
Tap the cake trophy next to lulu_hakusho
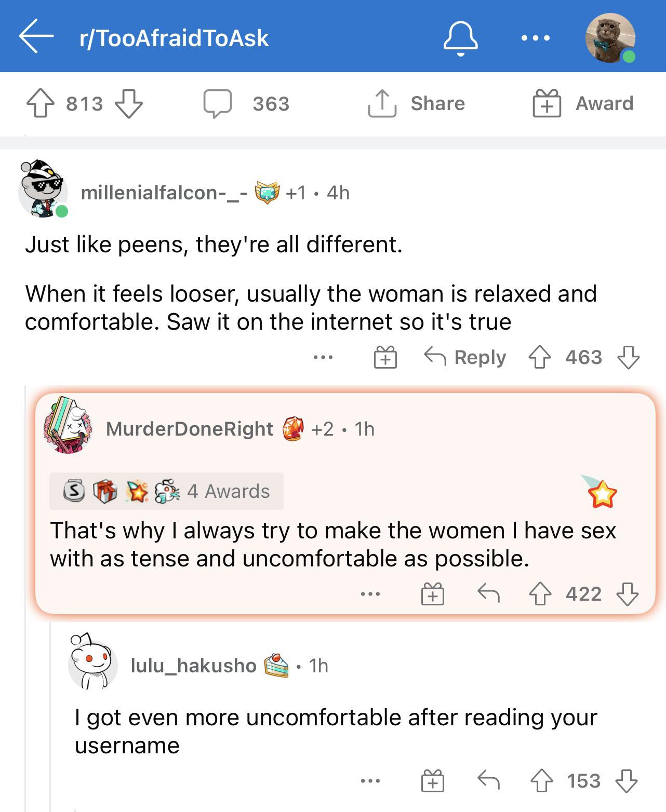pos(276,666)
